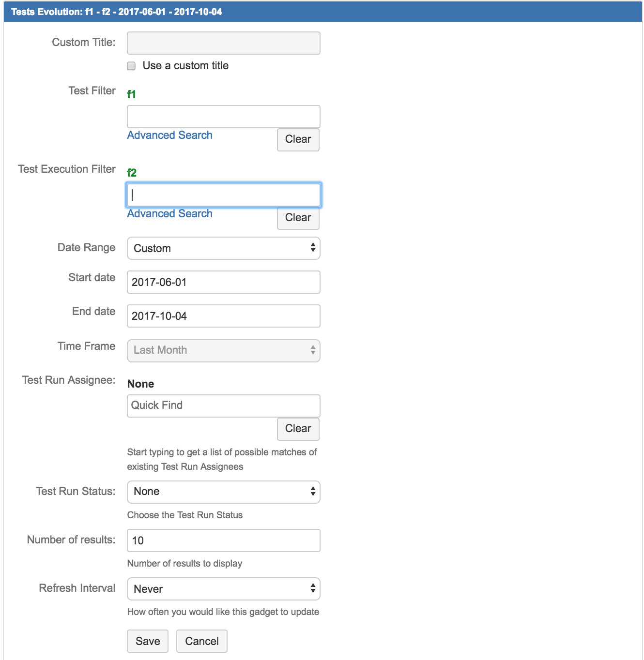Enable the Use a custom title checkbox
Image resolution: width=644 pixels, height=660 pixels.
[131, 66]
